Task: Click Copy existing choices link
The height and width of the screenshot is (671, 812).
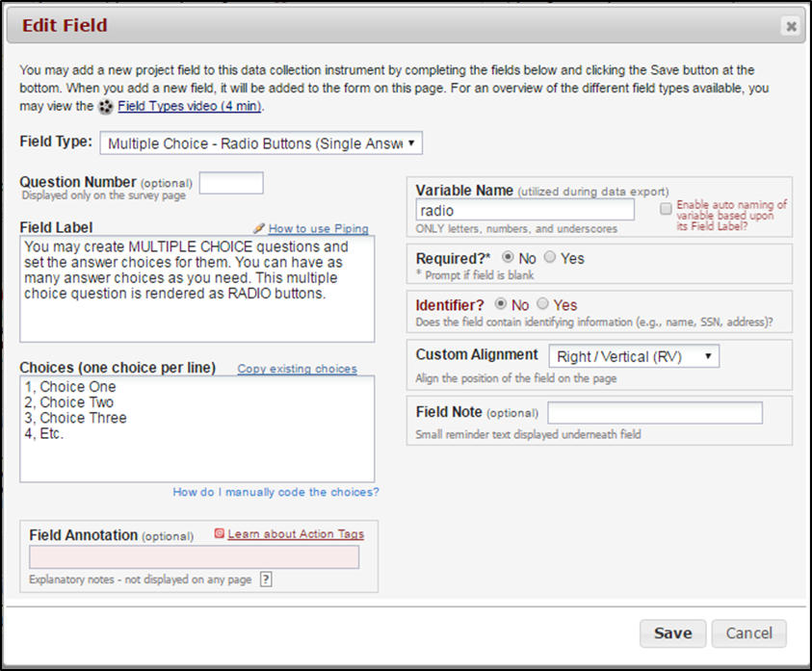Action: coord(297,369)
